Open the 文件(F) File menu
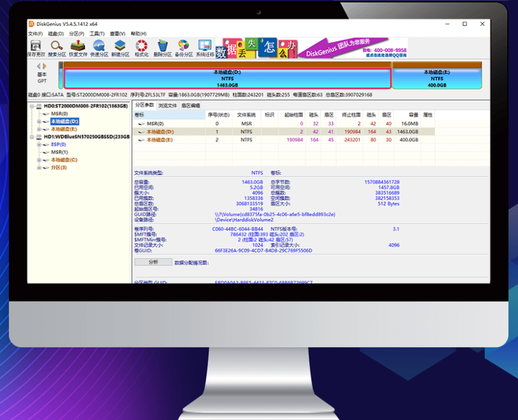The height and width of the screenshot is (420, 518). point(35,34)
